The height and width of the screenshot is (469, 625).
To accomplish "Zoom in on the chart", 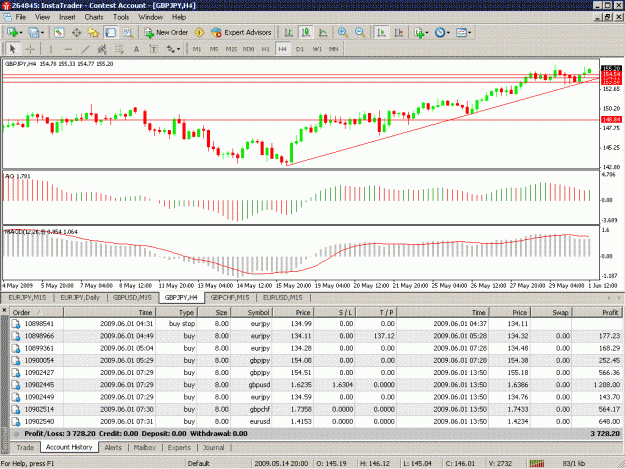I will 342,33.
